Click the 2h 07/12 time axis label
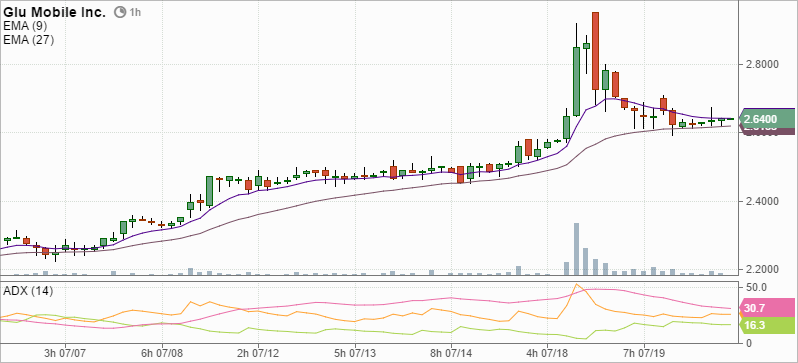This screenshot has width=798, height=363. click(259, 352)
